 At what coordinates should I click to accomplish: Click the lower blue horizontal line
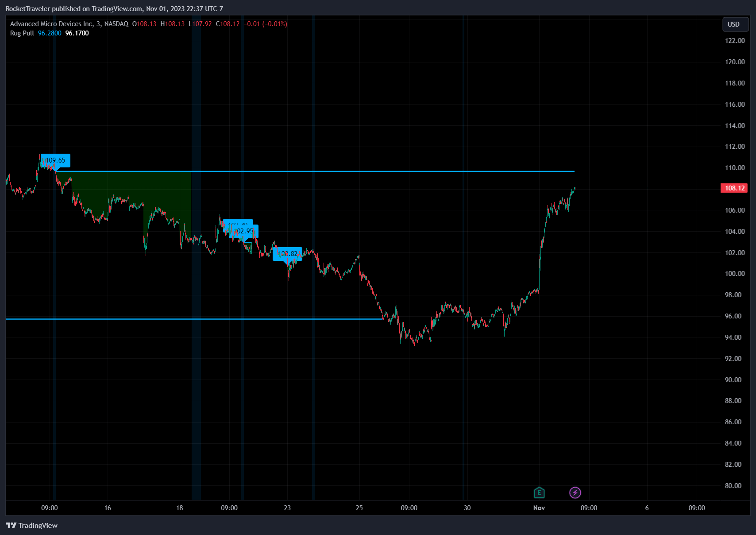tap(195, 319)
